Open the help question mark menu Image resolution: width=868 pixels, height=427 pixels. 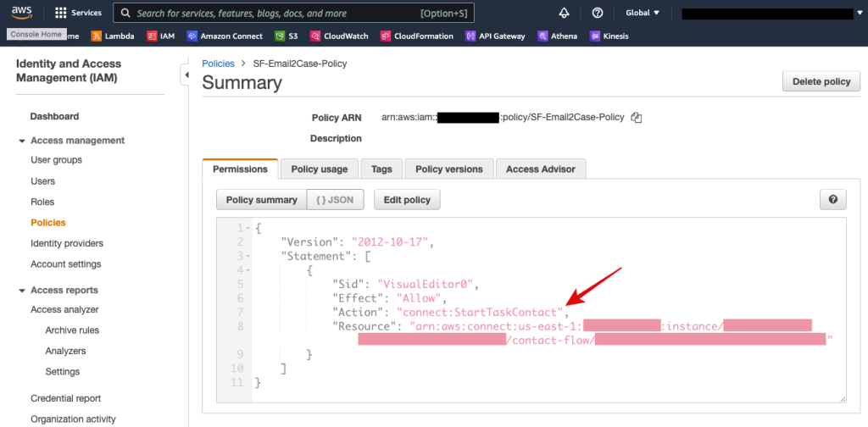[598, 13]
